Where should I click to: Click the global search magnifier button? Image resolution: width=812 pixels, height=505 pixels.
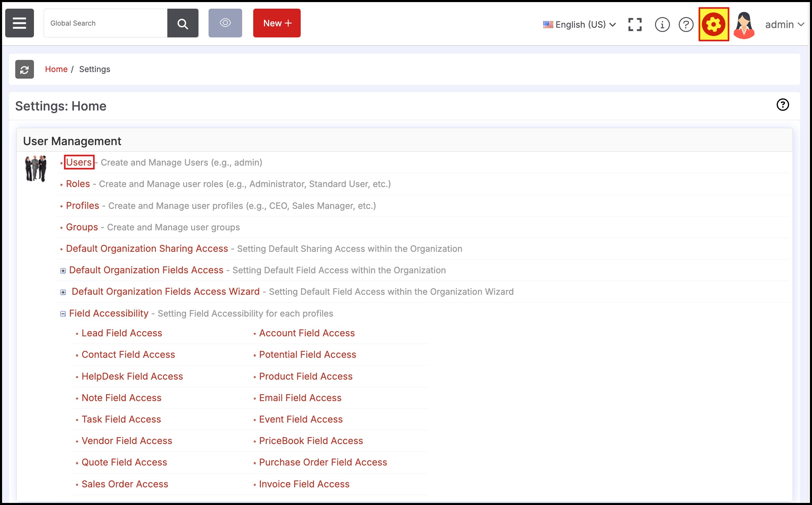coord(183,23)
